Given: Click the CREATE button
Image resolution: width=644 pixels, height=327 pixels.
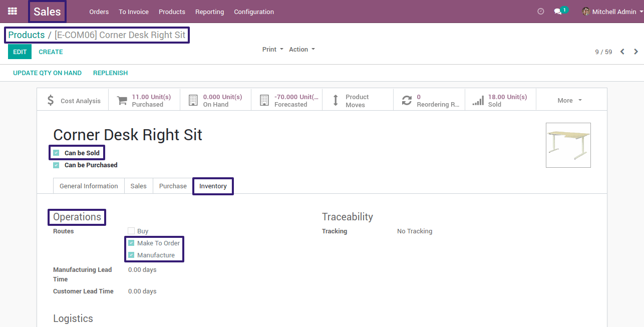Looking at the screenshot, I should click(x=51, y=52).
